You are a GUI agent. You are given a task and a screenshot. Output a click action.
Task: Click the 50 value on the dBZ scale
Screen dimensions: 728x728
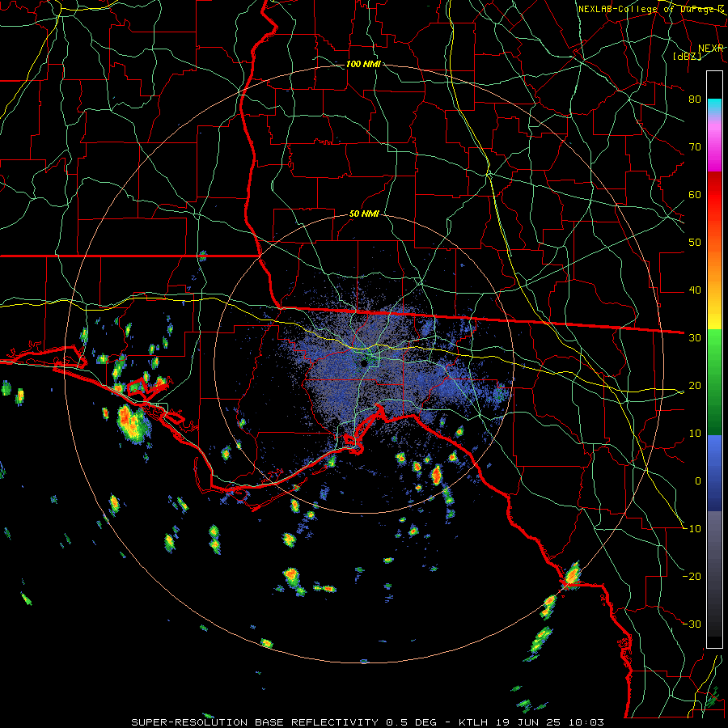[695, 243]
